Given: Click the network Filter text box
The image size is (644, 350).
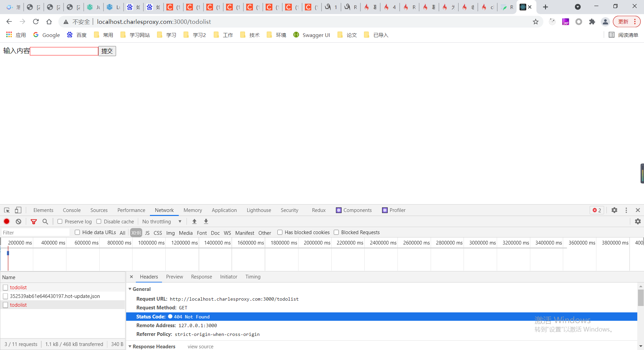Looking at the screenshot, I should pos(35,233).
